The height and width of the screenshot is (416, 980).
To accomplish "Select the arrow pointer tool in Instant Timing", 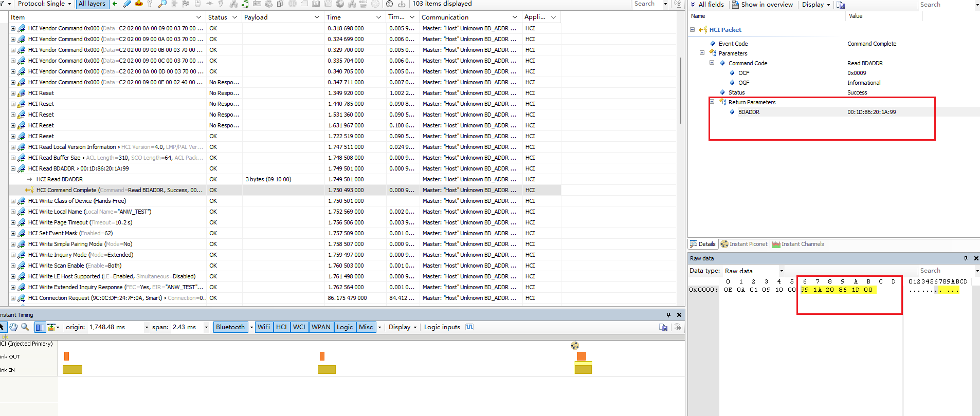I will click(x=3, y=327).
